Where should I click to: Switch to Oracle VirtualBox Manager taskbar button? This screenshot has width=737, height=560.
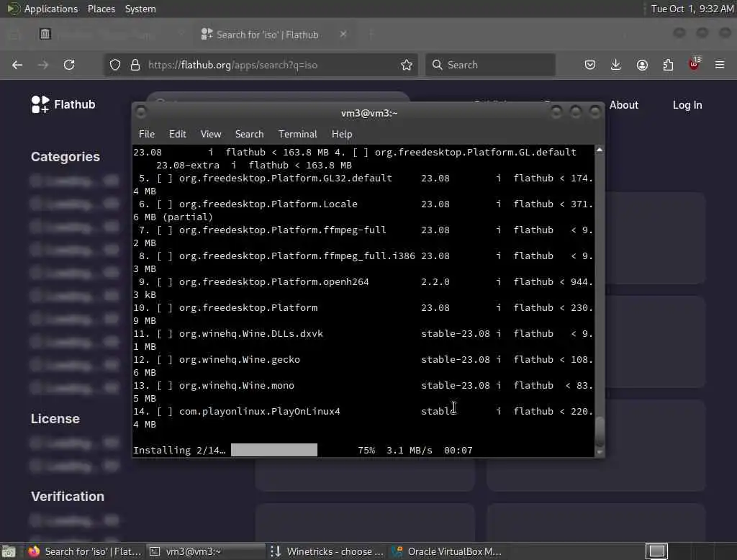(448, 551)
